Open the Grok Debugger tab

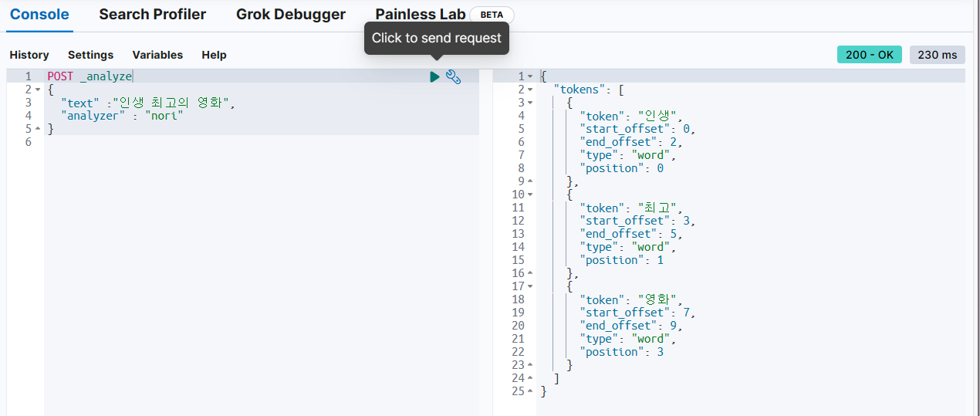point(291,15)
